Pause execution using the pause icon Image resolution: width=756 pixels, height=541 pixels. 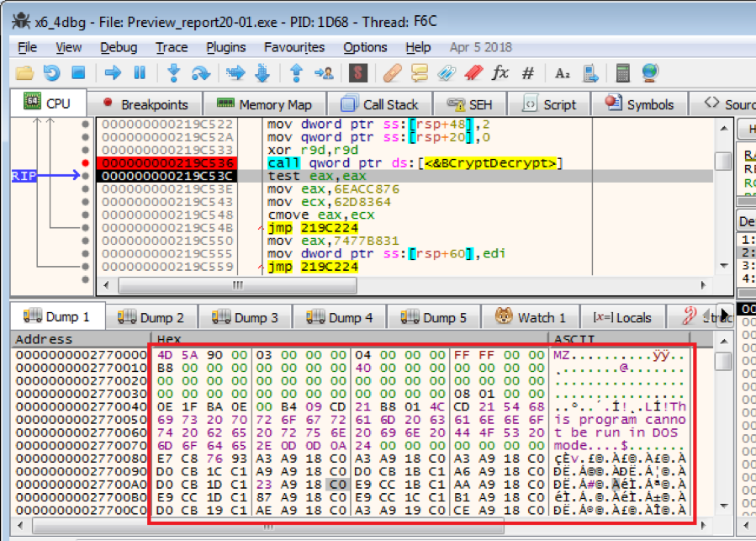coord(140,73)
